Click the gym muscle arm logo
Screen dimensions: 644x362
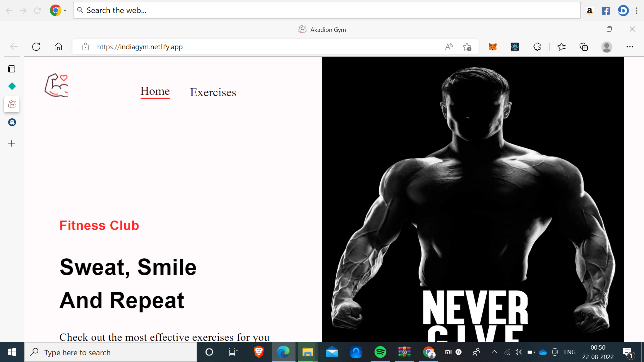point(56,85)
